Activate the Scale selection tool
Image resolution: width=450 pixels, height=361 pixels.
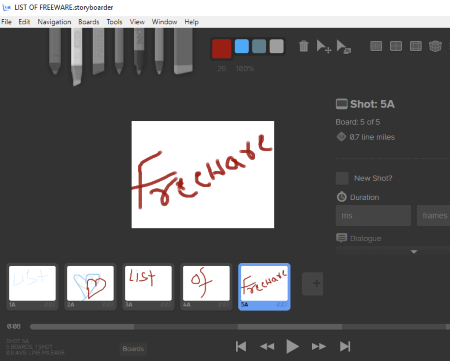tap(344, 46)
